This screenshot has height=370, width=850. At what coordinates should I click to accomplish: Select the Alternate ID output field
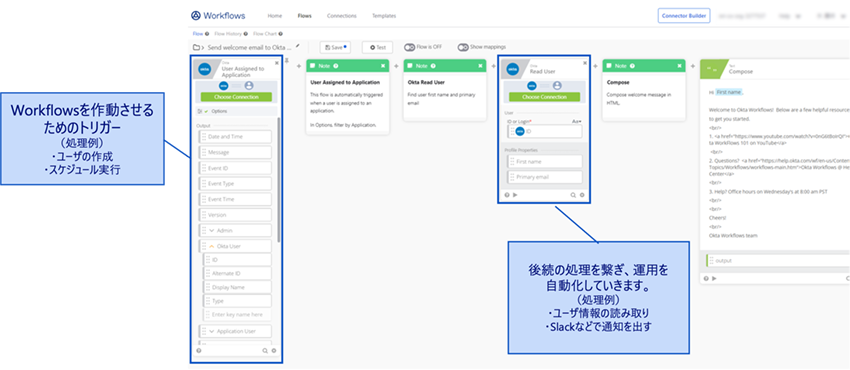(x=237, y=273)
